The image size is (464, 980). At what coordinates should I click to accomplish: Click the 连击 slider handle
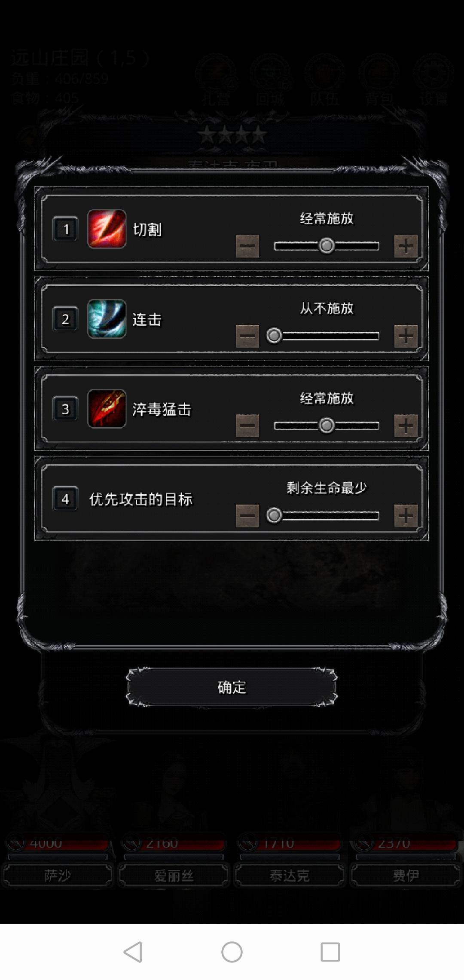274,336
